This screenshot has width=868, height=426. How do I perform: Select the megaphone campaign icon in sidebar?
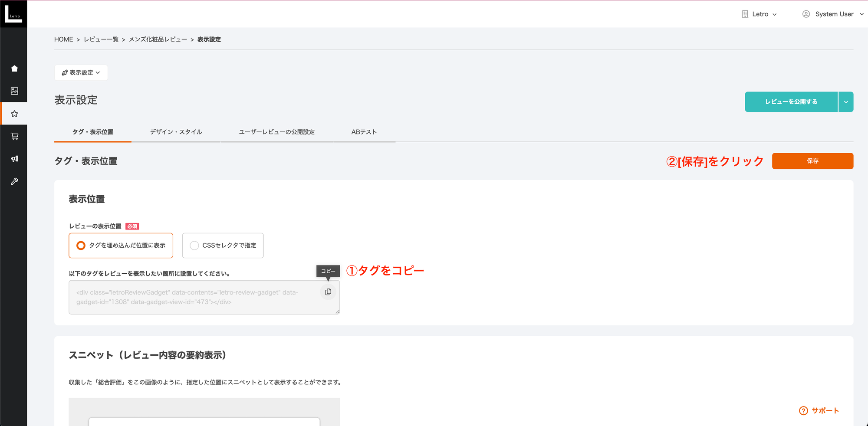pyautogui.click(x=14, y=159)
